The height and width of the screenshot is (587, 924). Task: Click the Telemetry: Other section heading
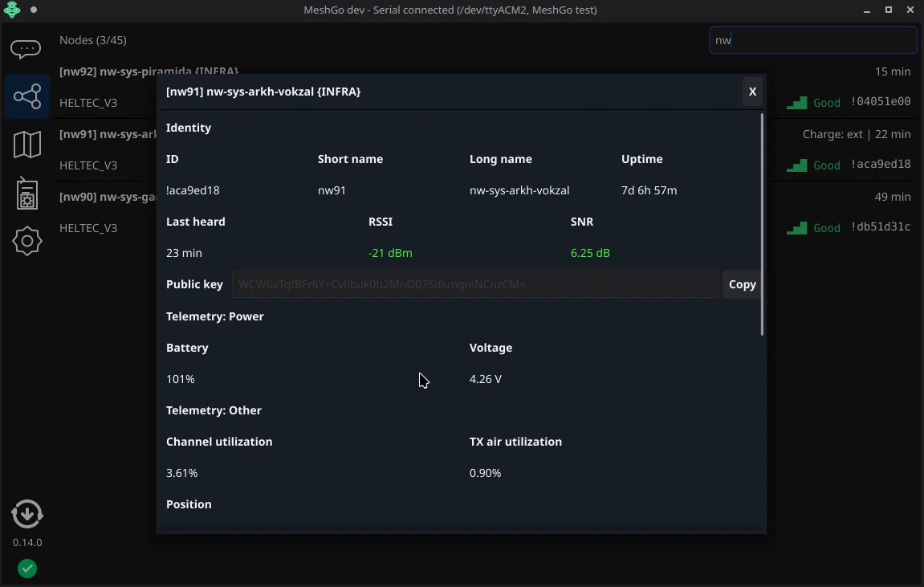coord(214,410)
